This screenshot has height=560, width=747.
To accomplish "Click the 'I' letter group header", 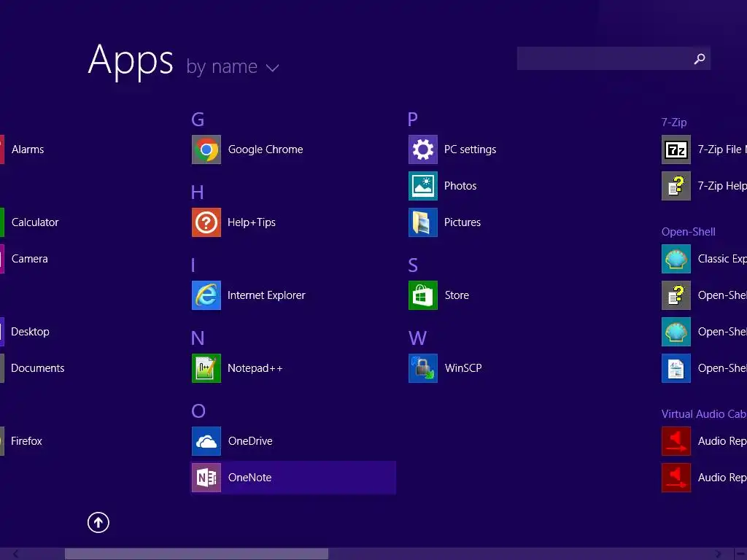I will (x=193, y=265).
